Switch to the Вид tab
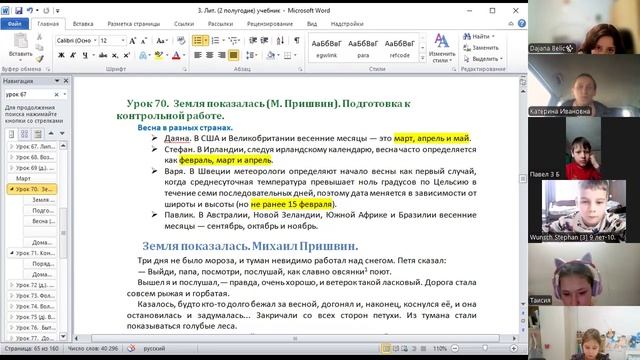640x360 pixels. (x=312, y=24)
